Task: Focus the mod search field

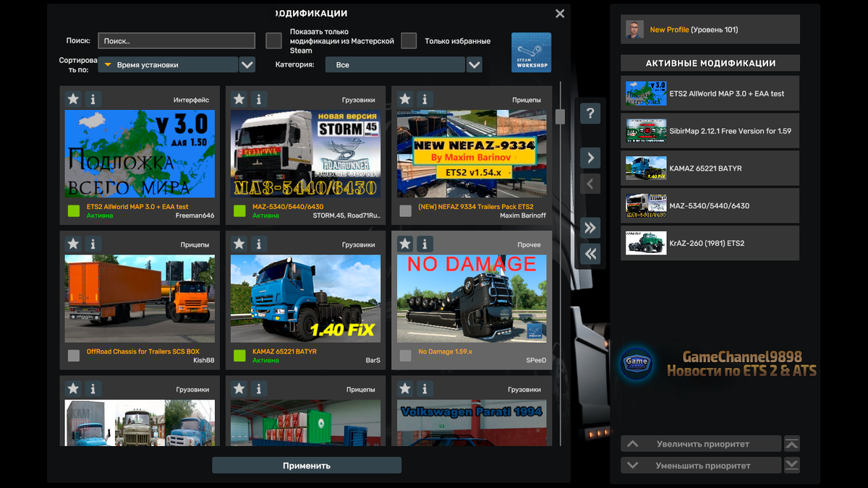Action: click(176, 41)
